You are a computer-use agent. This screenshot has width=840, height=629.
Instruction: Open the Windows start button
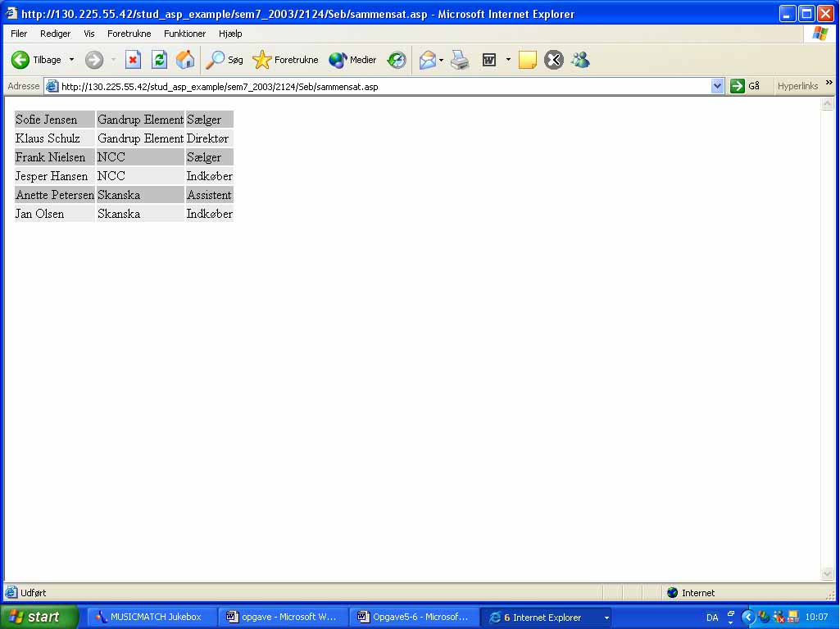click(x=38, y=618)
